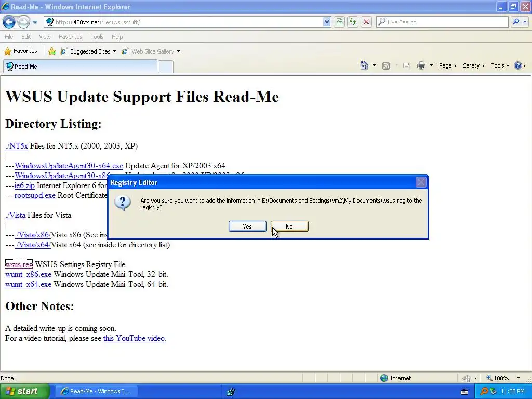The height and width of the screenshot is (399, 532).
Task: Click the Compatibility View icon
Action: click(339, 22)
